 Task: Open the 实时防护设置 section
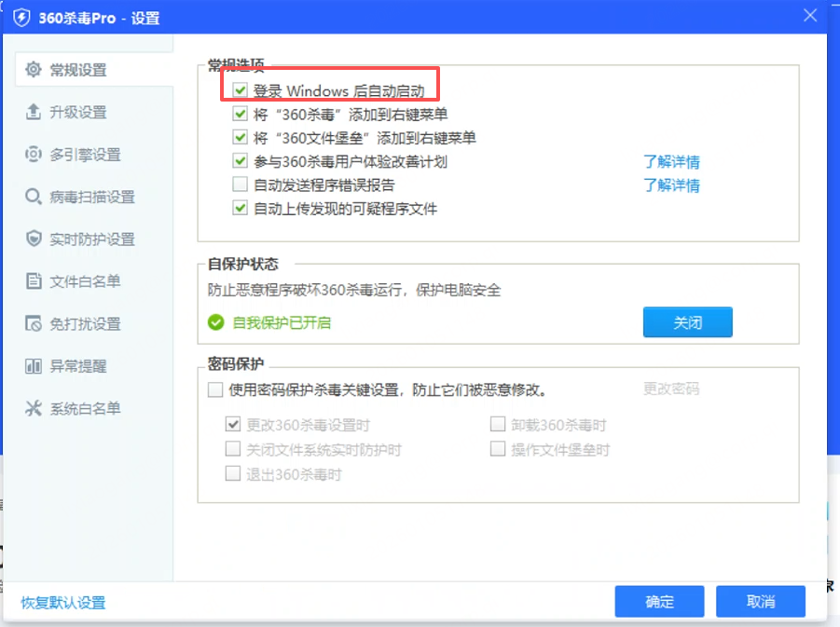click(x=92, y=239)
